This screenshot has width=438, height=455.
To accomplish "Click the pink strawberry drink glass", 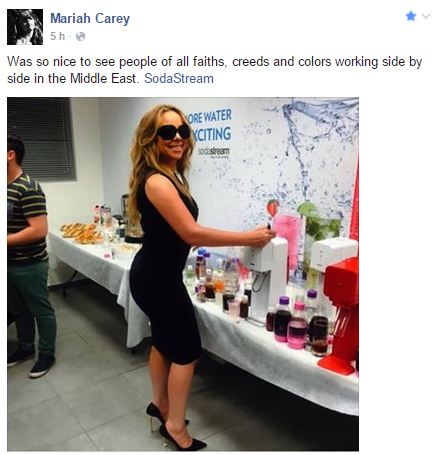I will click(287, 239).
